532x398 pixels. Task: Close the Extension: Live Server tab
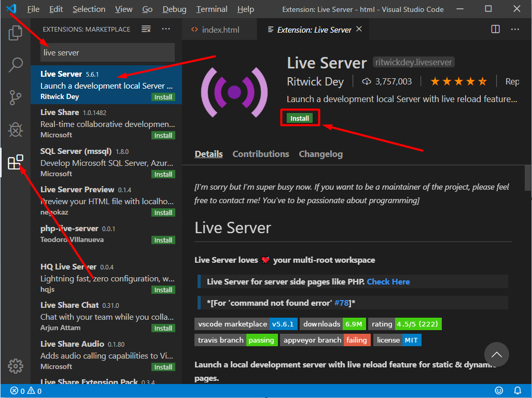pyautogui.click(x=359, y=29)
